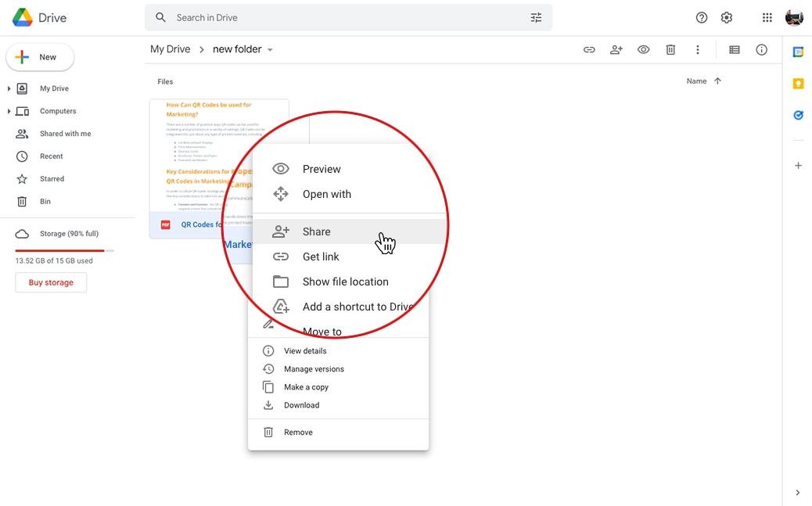Open the Google apps grid
This screenshot has height=506, width=812.
767,18
